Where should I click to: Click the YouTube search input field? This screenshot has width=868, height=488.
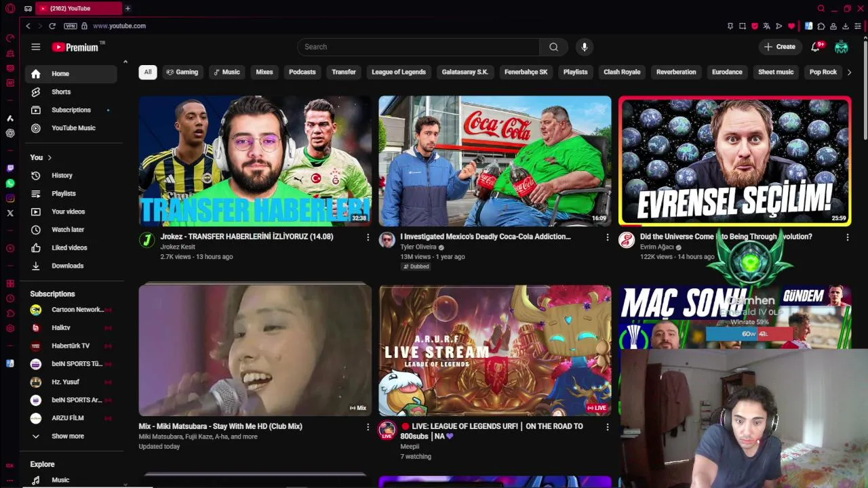tap(418, 47)
